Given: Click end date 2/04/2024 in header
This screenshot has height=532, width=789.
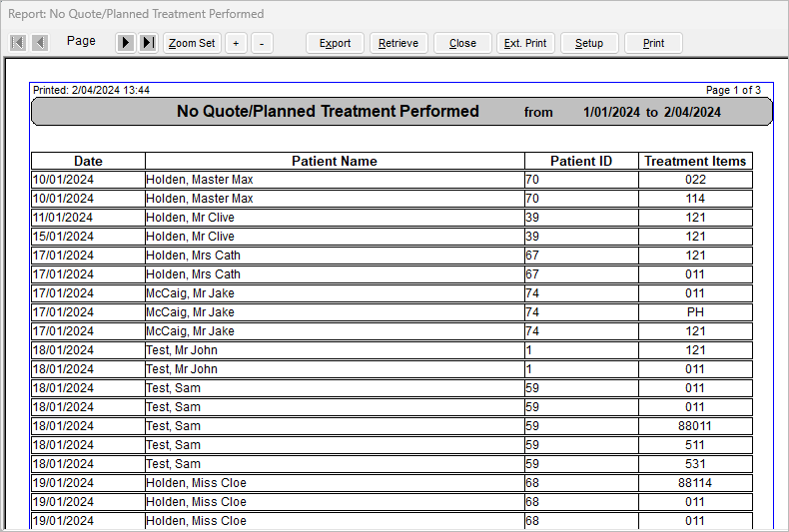Looking at the screenshot, I should (692, 112).
